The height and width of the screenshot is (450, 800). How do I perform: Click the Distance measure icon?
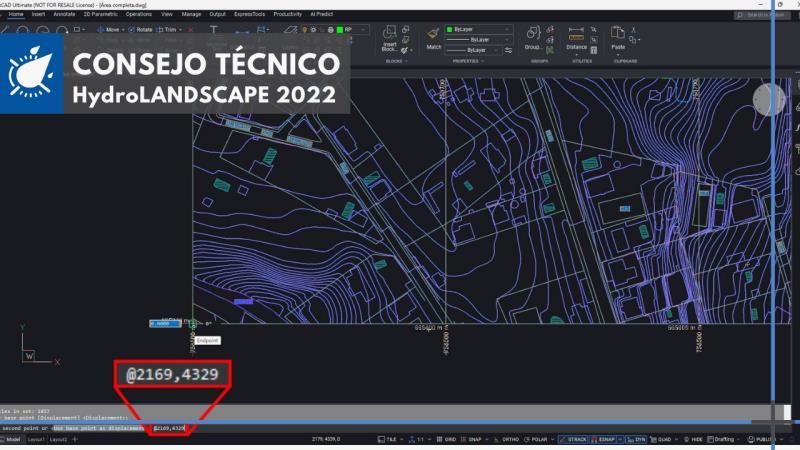pyautogui.click(x=576, y=34)
